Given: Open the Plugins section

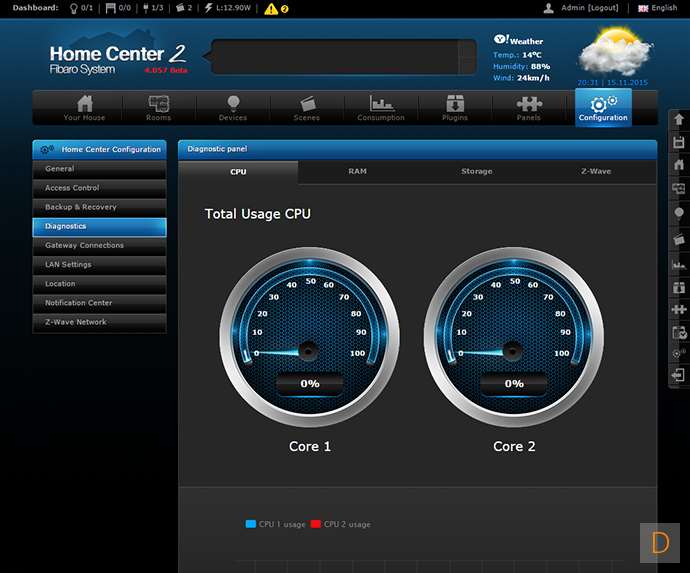Looking at the screenshot, I should [455, 108].
